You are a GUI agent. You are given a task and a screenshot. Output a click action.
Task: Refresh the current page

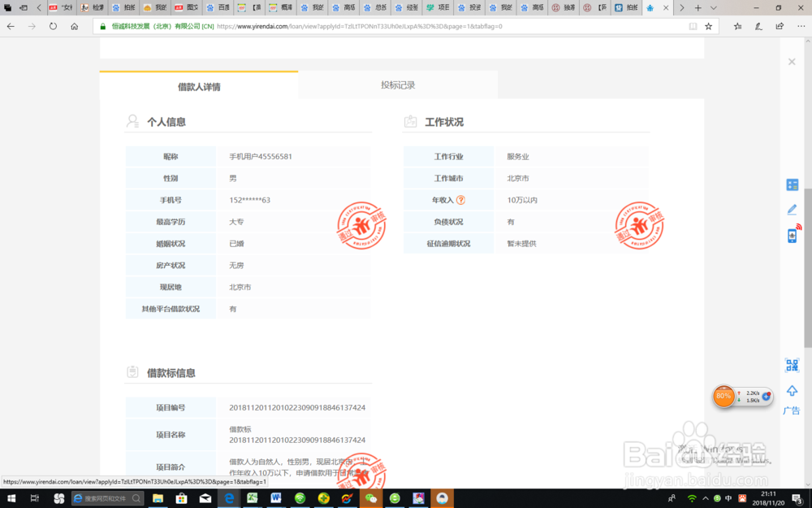pyautogui.click(x=53, y=26)
